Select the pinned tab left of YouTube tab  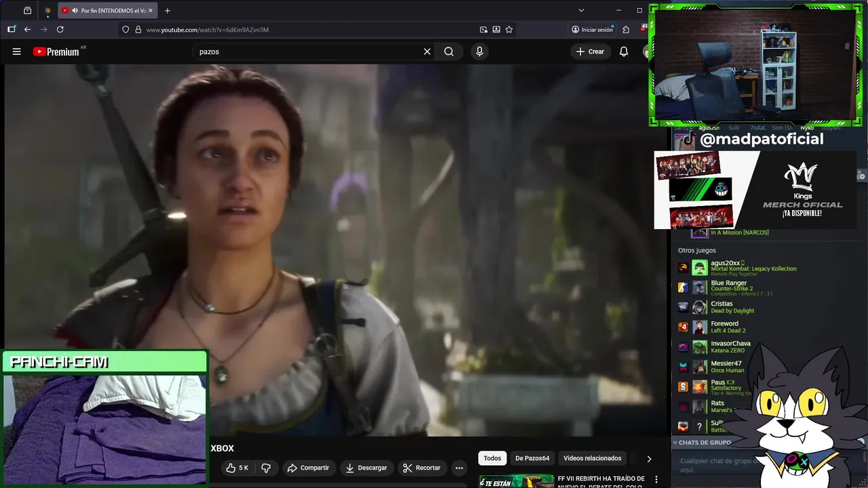(47, 10)
